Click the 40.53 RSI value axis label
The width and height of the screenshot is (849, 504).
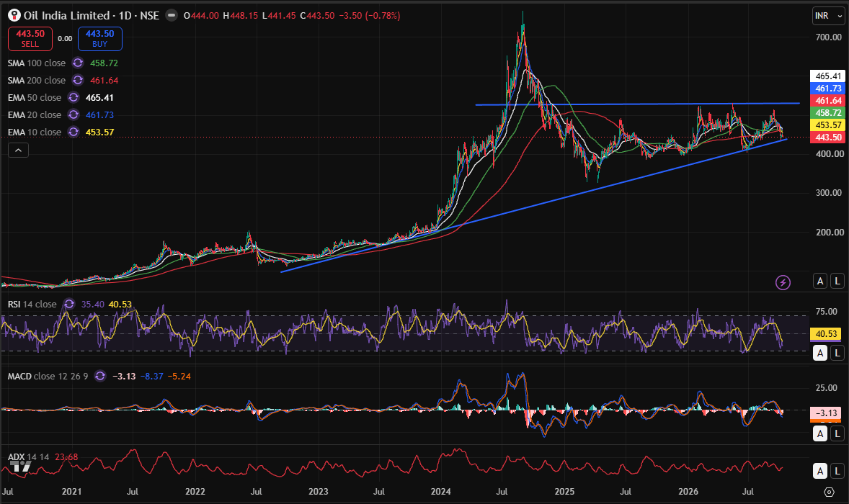click(x=826, y=333)
